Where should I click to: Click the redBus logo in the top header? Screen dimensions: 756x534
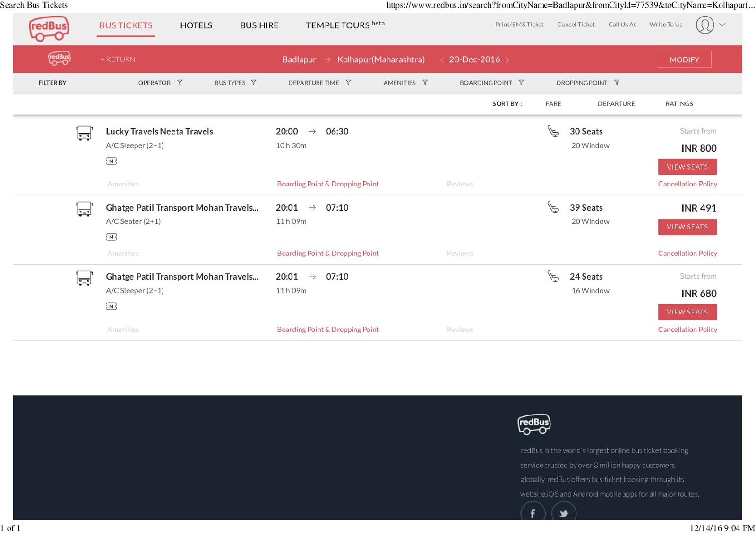[x=49, y=28]
